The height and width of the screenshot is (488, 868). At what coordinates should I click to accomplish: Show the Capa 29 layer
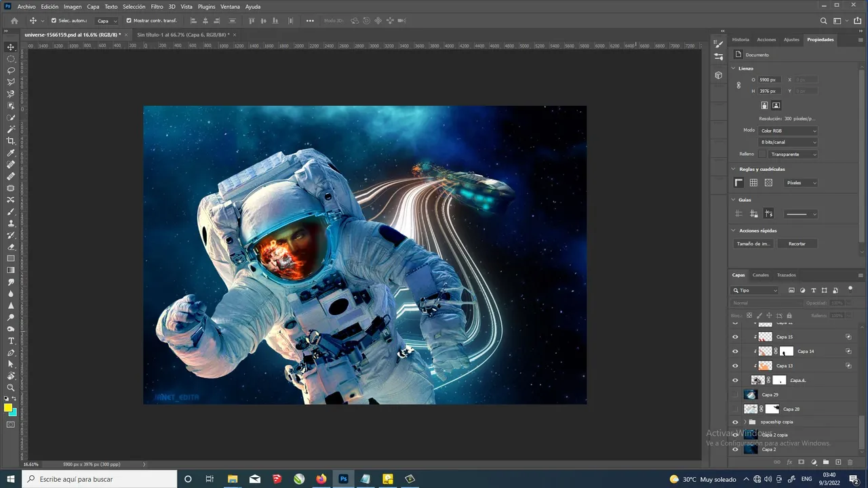(735, 394)
